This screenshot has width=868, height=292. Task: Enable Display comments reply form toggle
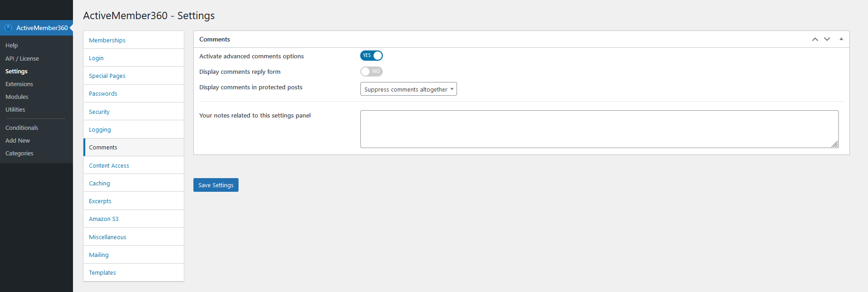click(371, 72)
